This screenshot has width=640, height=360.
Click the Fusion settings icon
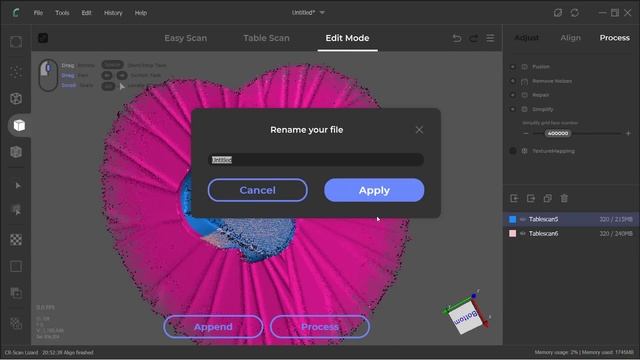click(524, 67)
